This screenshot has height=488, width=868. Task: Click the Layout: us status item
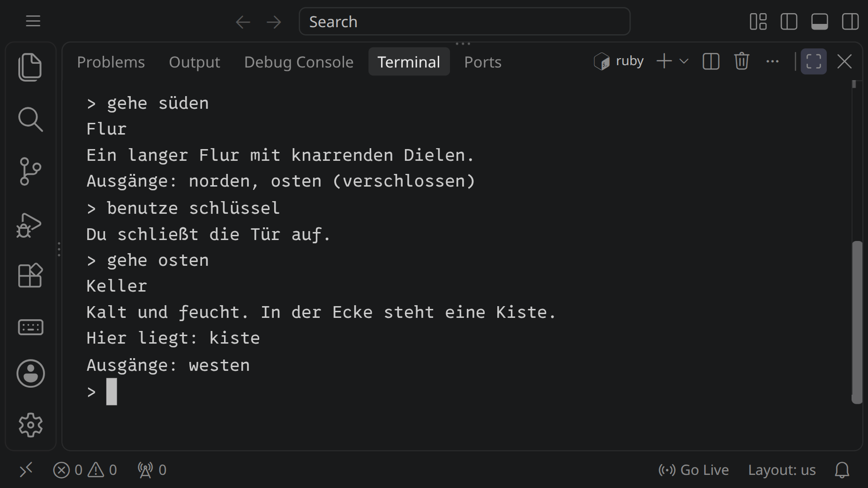pyautogui.click(x=782, y=470)
